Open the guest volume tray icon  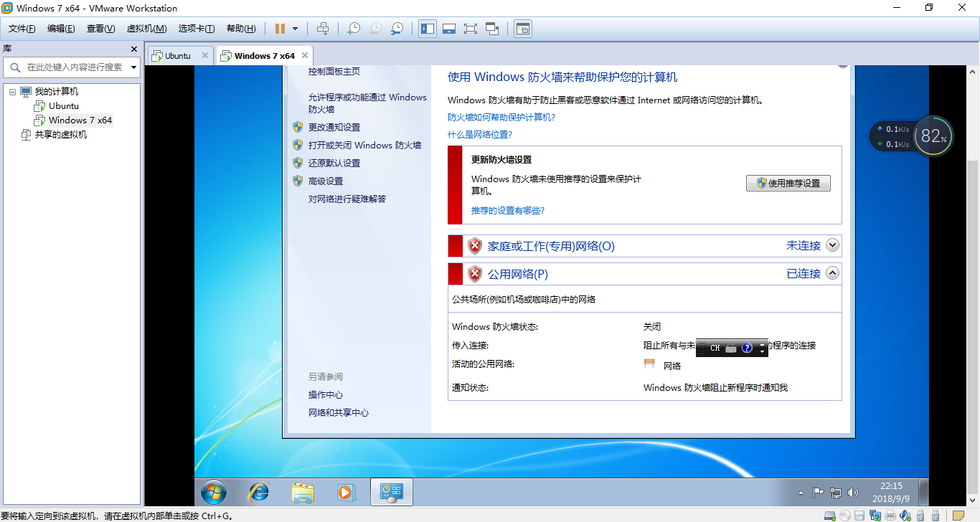853,493
